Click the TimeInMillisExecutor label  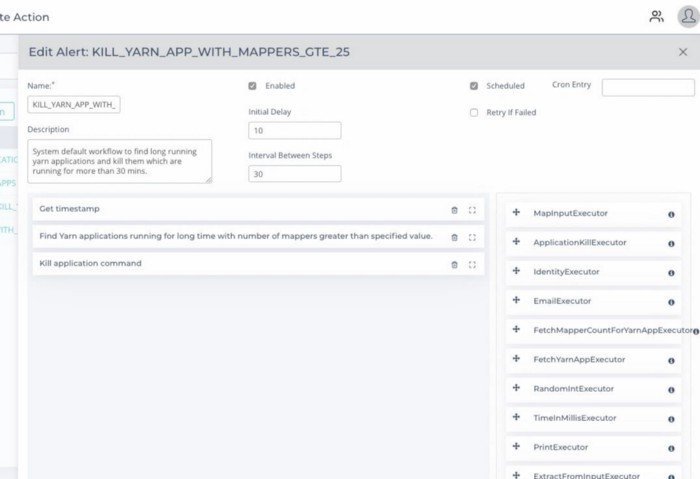point(575,418)
